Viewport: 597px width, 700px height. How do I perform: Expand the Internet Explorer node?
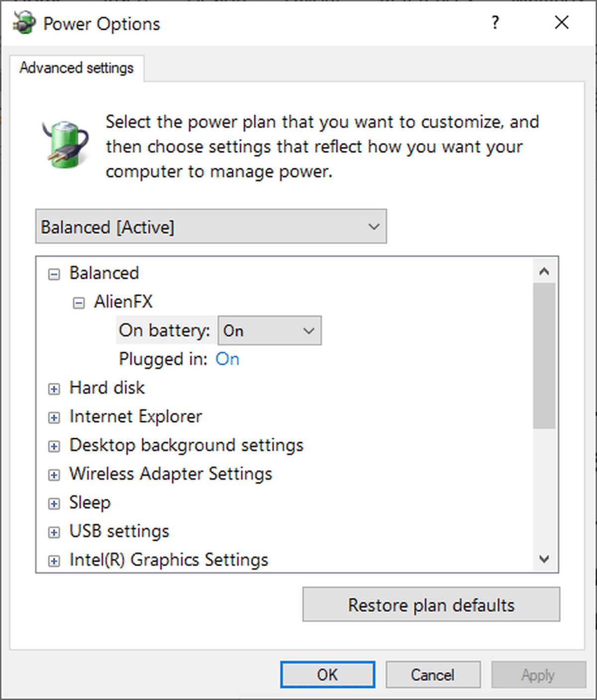tap(54, 417)
